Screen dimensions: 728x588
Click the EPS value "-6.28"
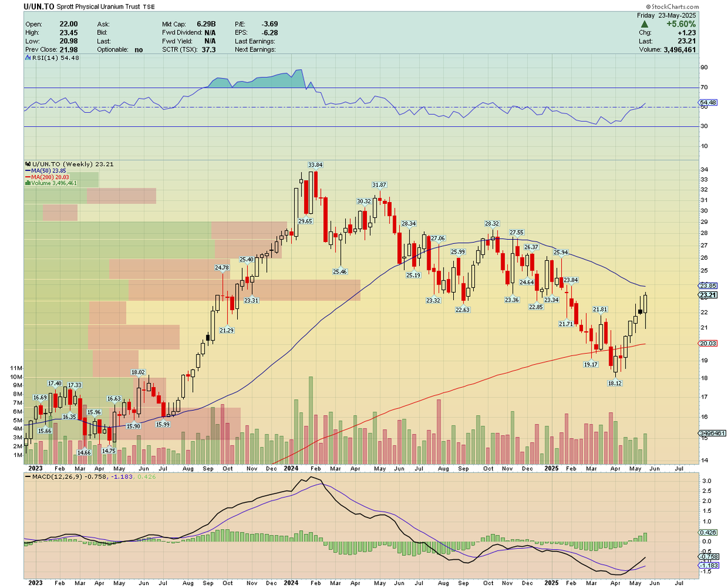click(269, 33)
